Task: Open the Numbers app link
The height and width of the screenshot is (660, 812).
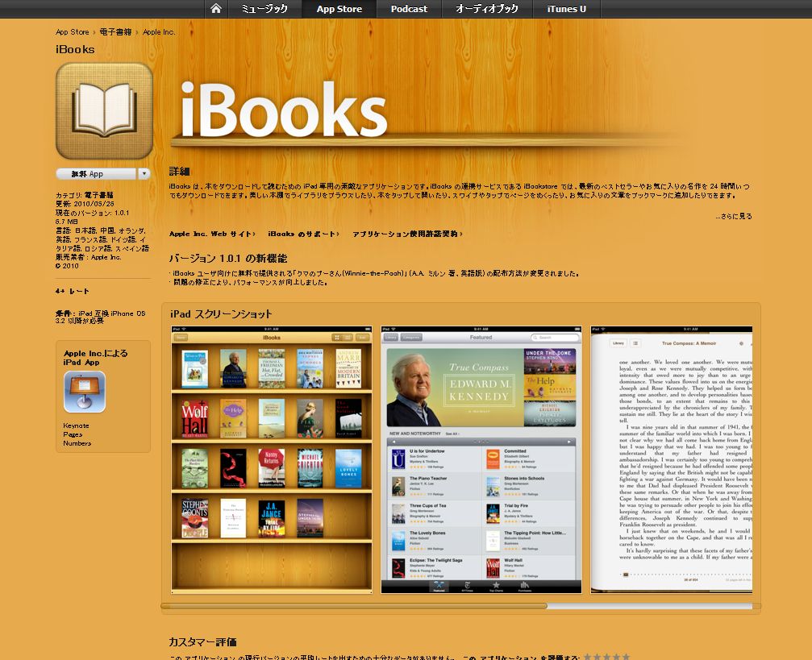Action: point(77,443)
